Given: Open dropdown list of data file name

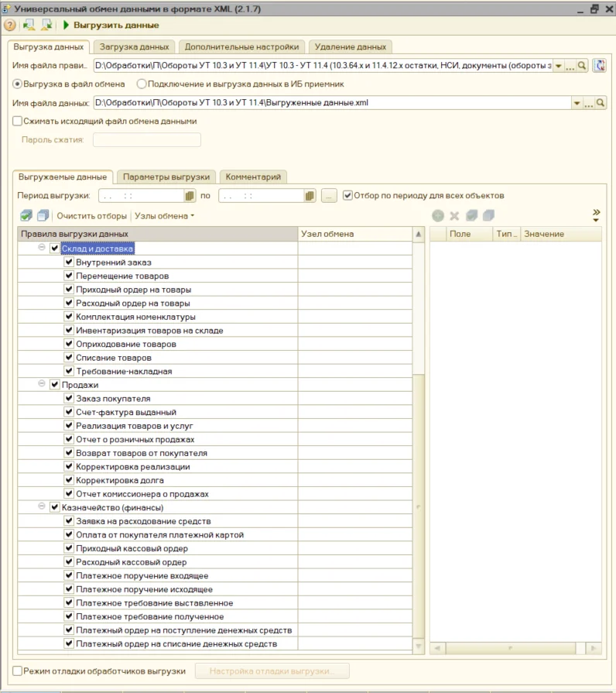Looking at the screenshot, I should point(577,103).
